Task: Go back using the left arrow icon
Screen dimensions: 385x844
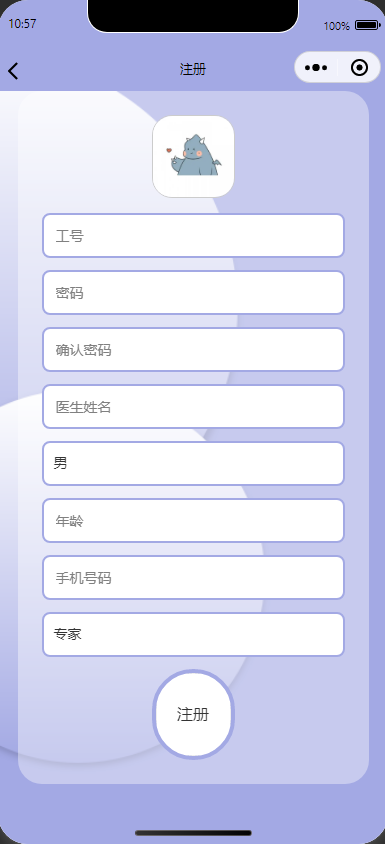Action: click(x=13, y=70)
